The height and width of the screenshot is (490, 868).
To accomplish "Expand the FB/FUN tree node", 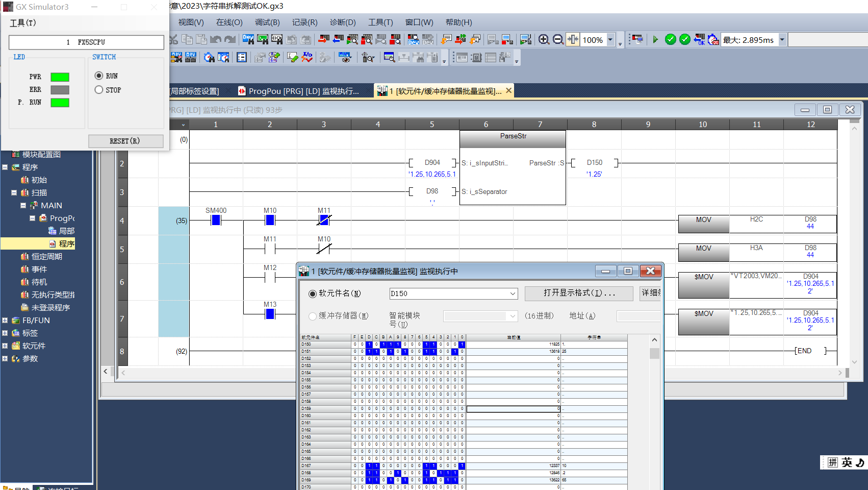I will coord(5,321).
